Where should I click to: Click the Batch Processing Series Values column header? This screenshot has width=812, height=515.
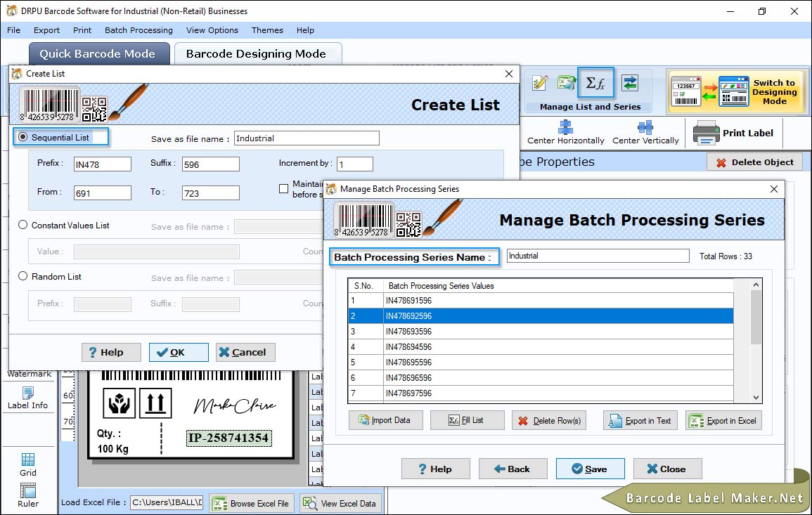point(558,286)
